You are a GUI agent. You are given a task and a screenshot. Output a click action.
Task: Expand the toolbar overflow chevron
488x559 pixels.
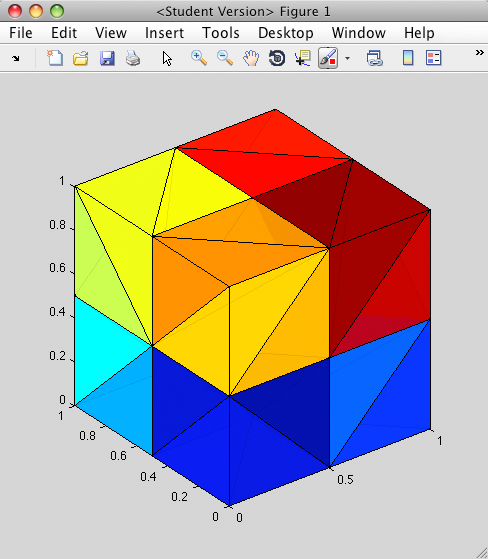click(479, 53)
